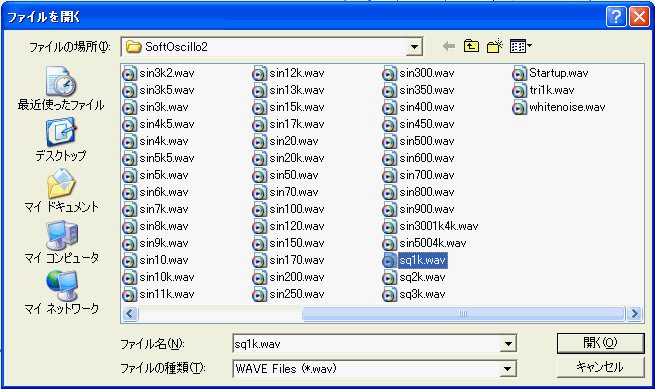Open My Network (マイ ネットワーク) place
Viewport: 655px width, 389px height.
point(61,292)
